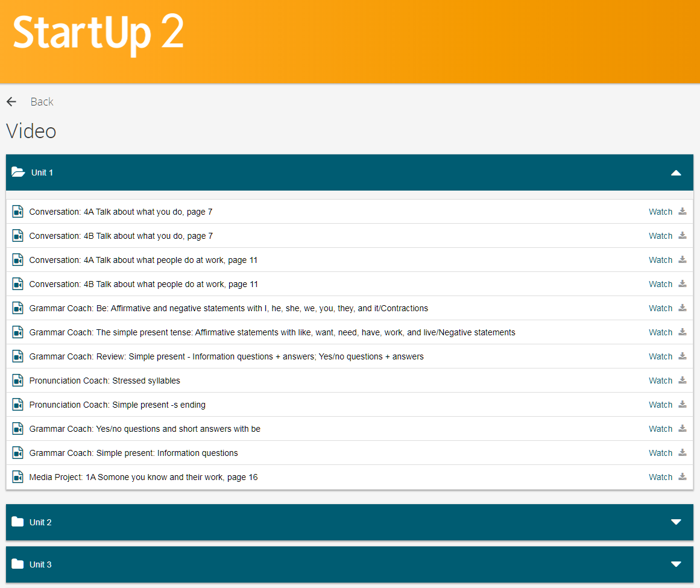
Task: Click video file icon for Yes/no questions with be
Action: click(x=18, y=428)
